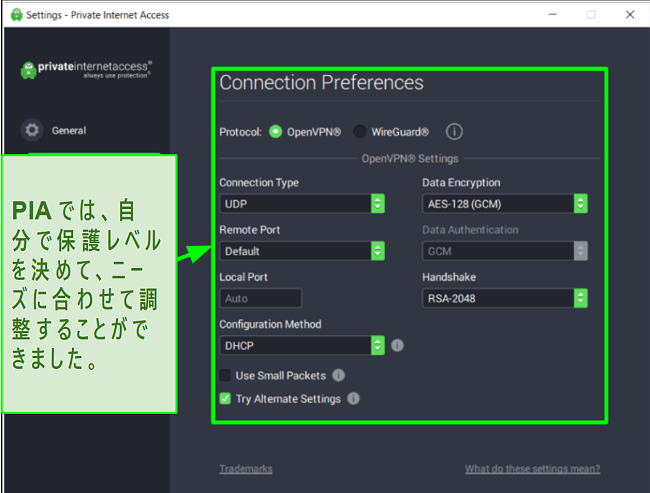The height and width of the screenshot is (493, 650).
Task: Click the OpenVPN® Settings section label
Action: click(x=410, y=158)
